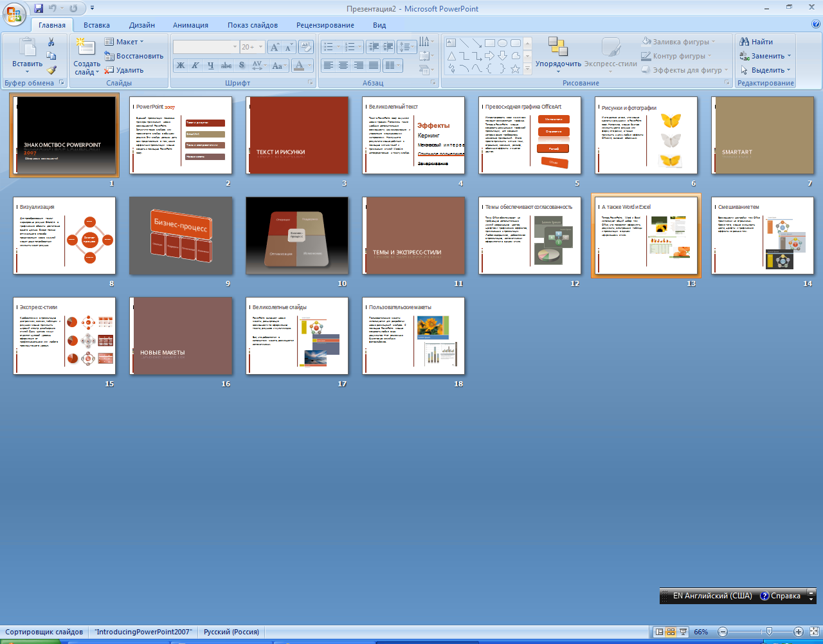Justify text in paragraph group

click(x=374, y=66)
